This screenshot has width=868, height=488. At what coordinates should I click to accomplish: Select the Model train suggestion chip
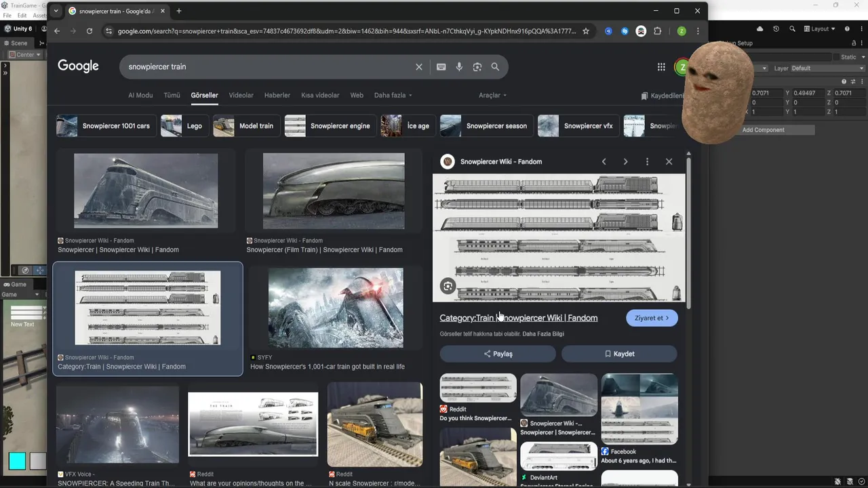pyautogui.click(x=246, y=126)
